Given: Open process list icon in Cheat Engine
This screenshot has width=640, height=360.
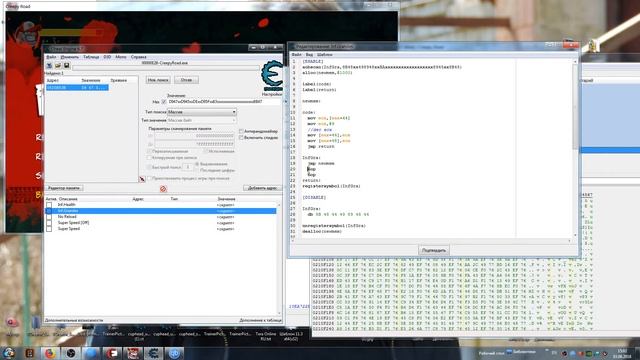Looking at the screenshot, I should [x=49, y=66].
